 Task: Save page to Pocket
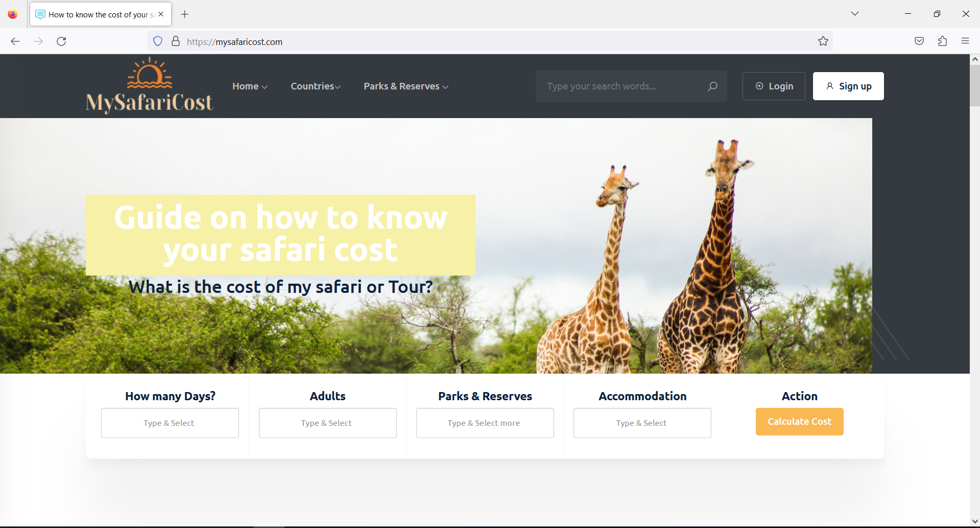pyautogui.click(x=919, y=41)
